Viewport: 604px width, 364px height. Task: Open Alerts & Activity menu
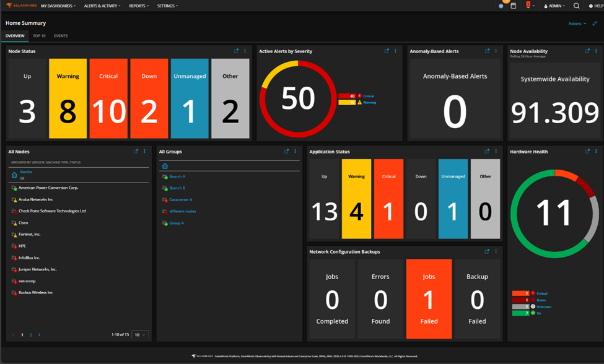[x=102, y=6]
